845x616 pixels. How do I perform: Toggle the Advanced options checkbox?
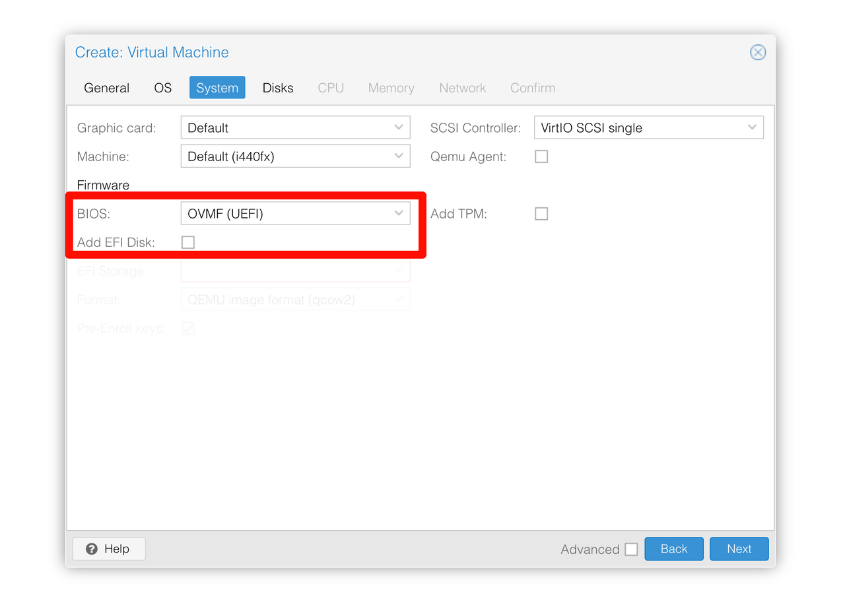coord(631,549)
